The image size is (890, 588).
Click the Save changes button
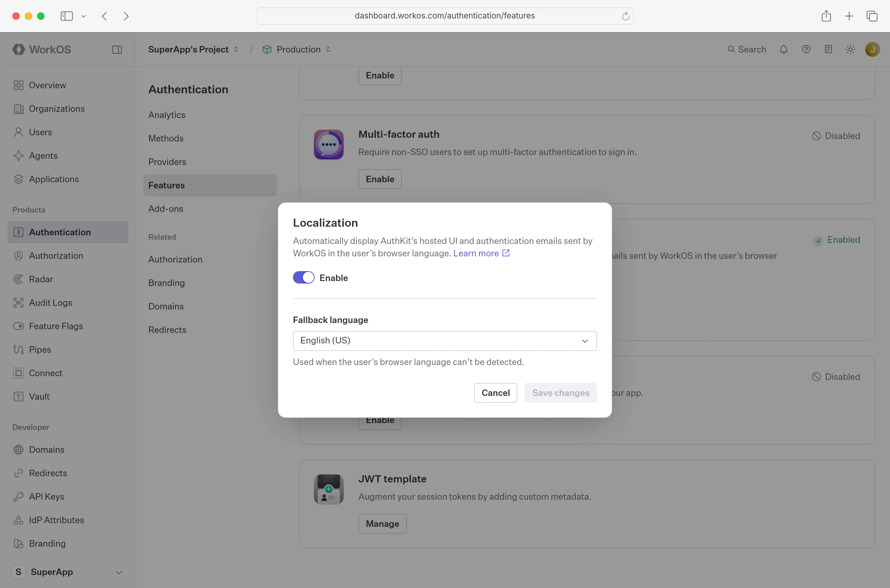coord(561,393)
